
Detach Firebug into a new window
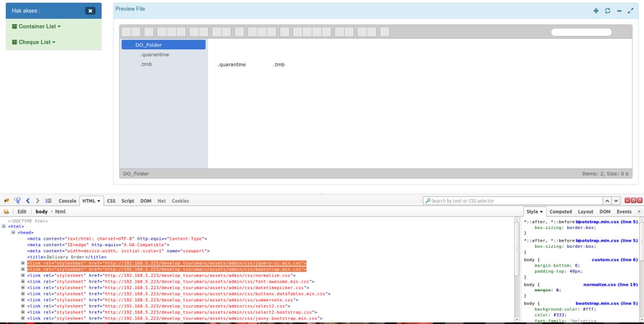pos(633,200)
